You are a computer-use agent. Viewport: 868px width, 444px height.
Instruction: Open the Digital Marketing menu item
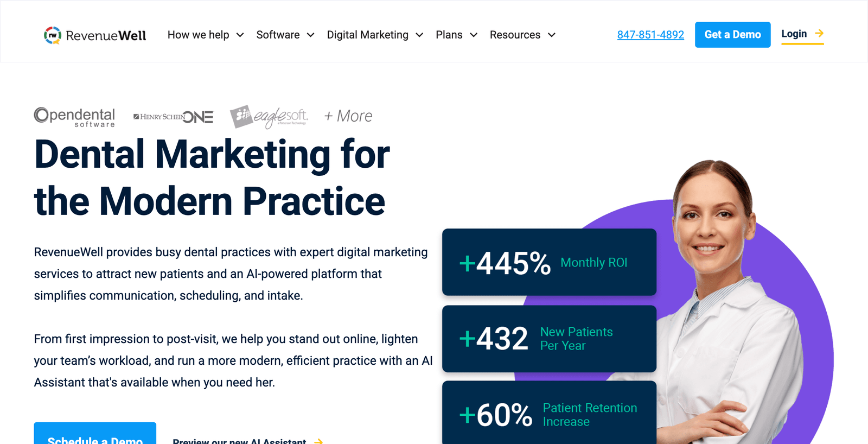pos(367,35)
